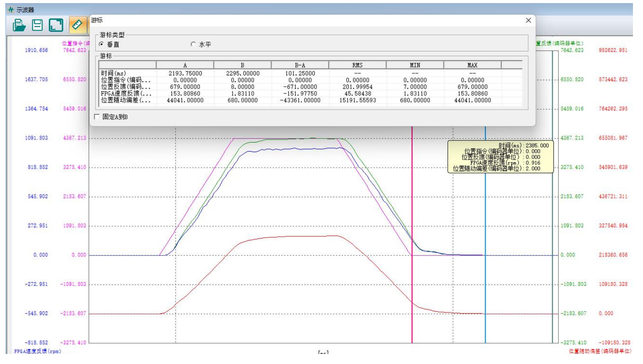
Task: Click the fit-to-window zoom icon
Action: coord(56,25)
